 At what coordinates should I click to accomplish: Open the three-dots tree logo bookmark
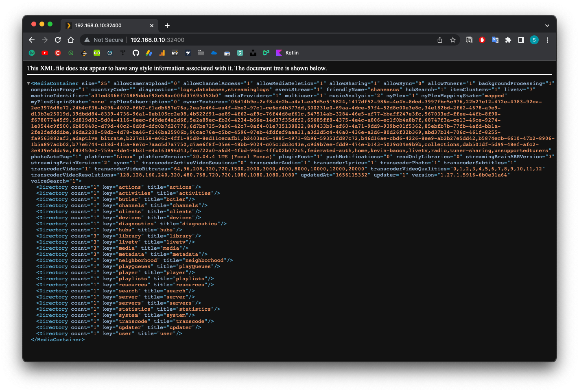123,53
